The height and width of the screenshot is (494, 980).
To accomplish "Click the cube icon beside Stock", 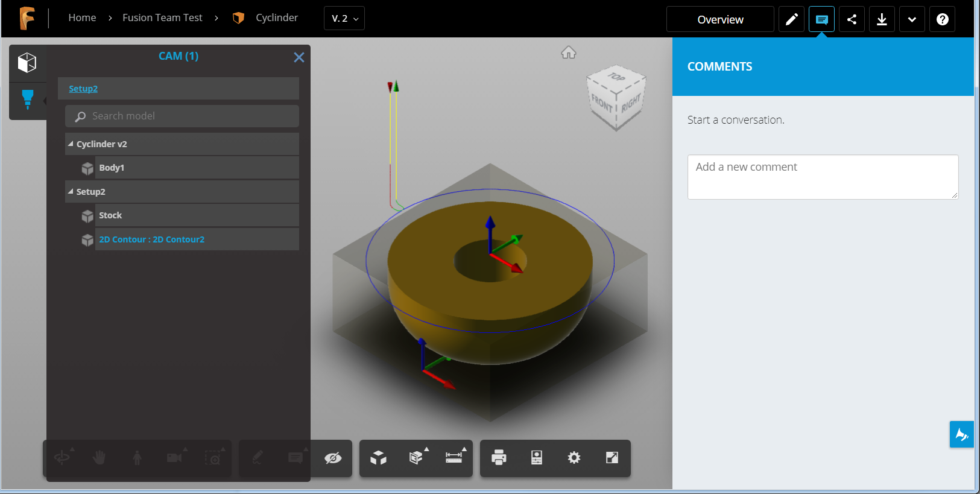I will 87,216.
